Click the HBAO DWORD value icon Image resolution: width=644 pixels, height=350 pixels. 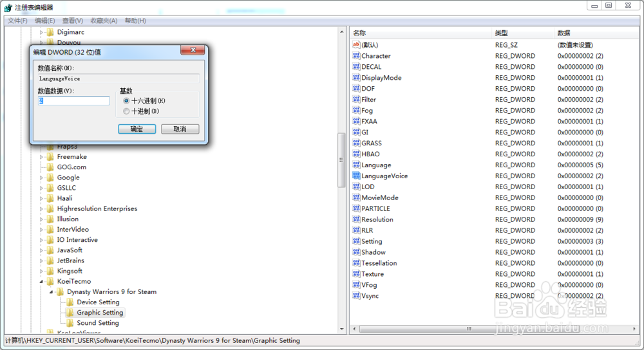click(356, 154)
